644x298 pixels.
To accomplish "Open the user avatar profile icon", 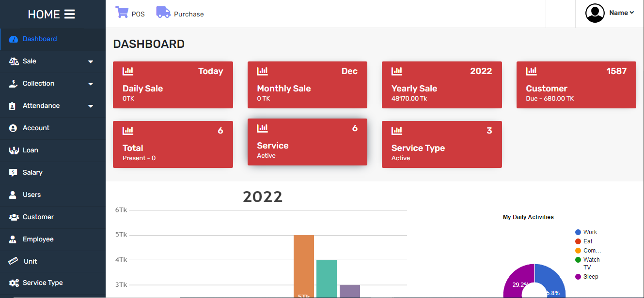I will pos(595,13).
